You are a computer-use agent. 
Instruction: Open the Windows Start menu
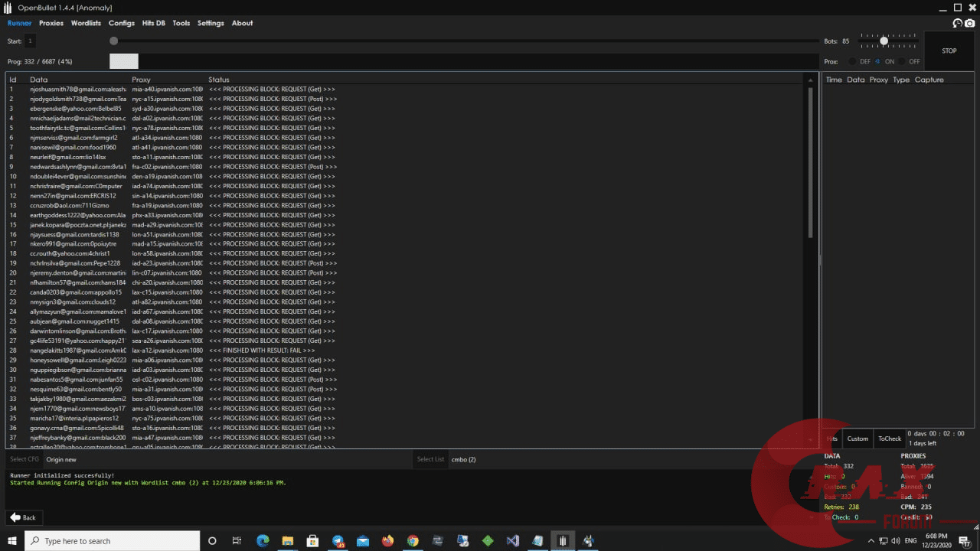tap(12, 541)
